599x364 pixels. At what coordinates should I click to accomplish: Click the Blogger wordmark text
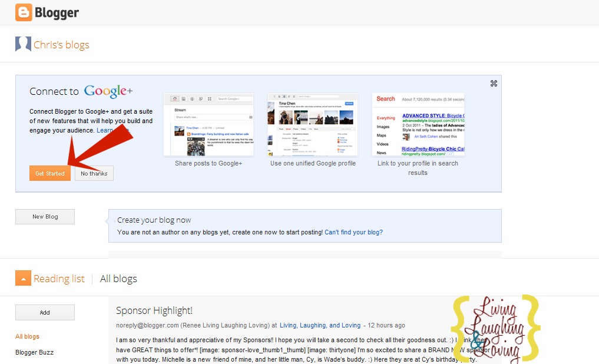pyautogui.click(x=57, y=12)
